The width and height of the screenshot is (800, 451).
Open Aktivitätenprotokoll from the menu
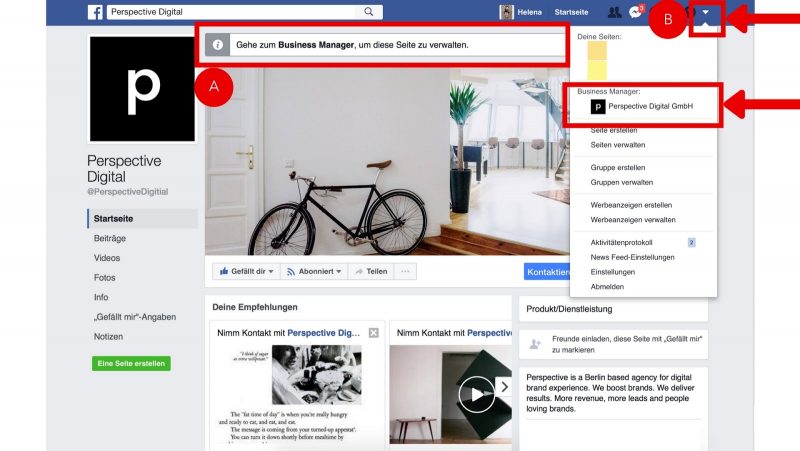click(621, 242)
